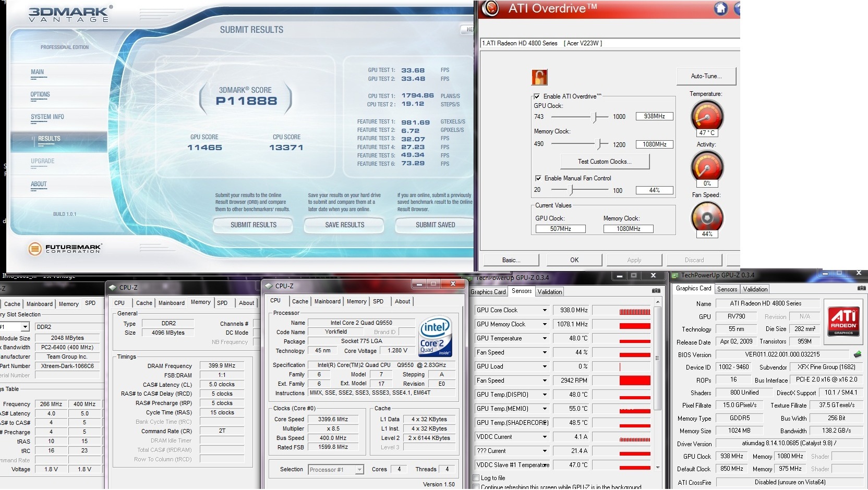
Task: Open the GPU Temperature sensor dropdown
Action: tap(545, 338)
